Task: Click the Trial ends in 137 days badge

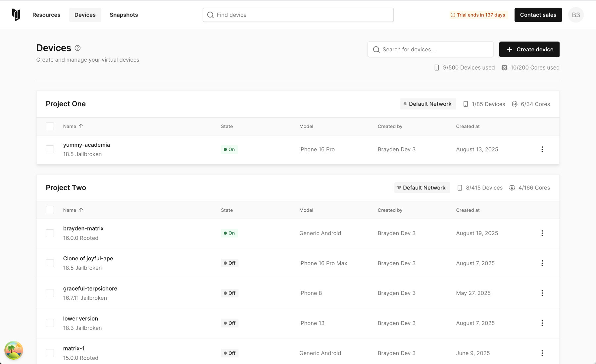Action: [478, 15]
